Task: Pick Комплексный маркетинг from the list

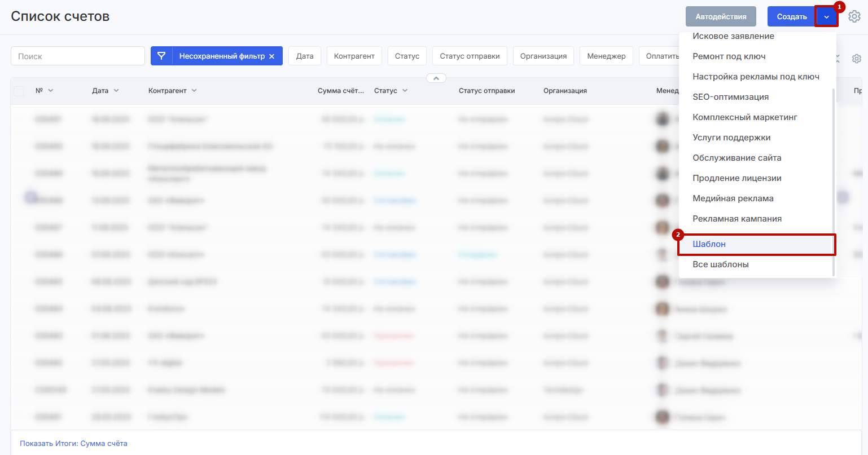Action: 744,117
